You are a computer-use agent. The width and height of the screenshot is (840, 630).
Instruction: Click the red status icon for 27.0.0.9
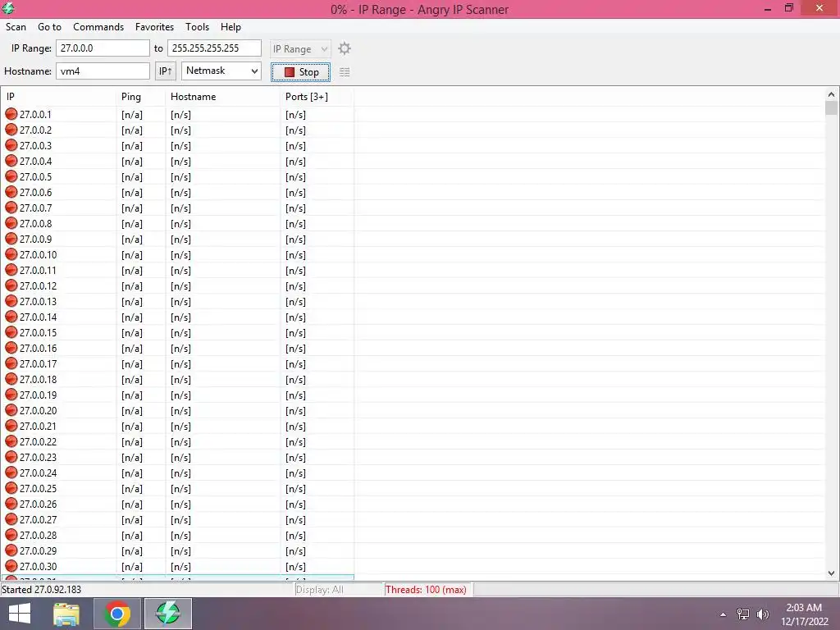[x=11, y=239]
